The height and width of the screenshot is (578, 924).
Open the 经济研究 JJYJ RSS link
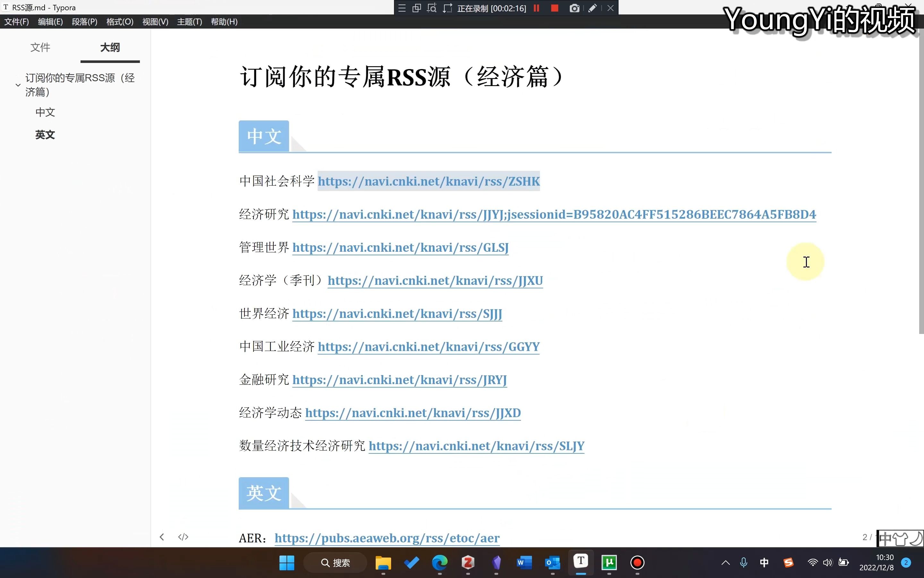pos(554,215)
